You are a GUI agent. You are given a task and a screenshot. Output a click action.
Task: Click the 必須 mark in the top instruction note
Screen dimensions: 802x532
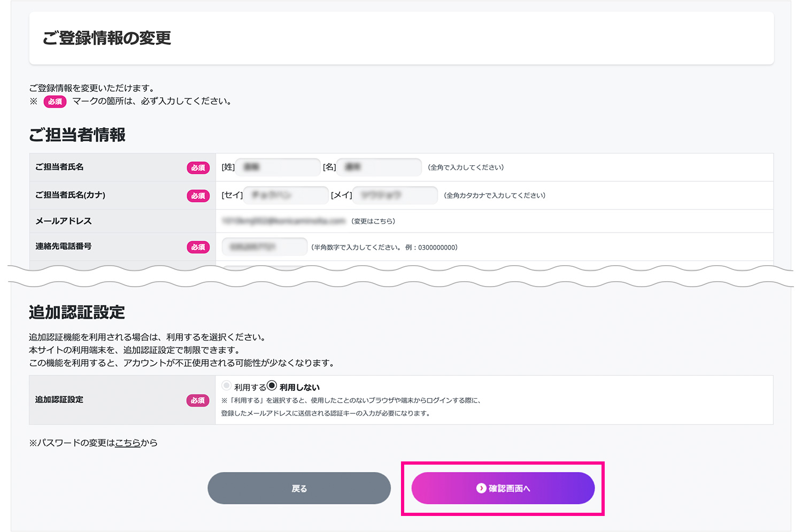coord(55,102)
